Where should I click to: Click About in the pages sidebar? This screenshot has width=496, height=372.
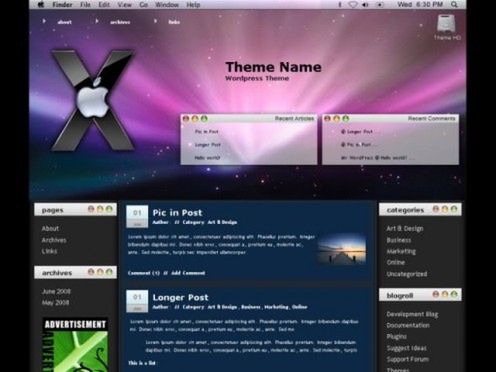pyautogui.click(x=50, y=228)
